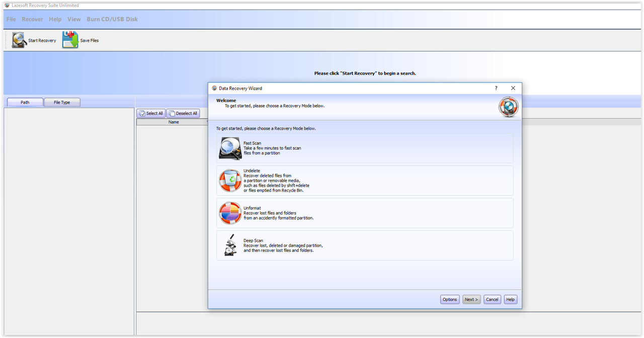Image resolution: width=644 pixels, height=338 pixels.
Task: Click Cancel in the wizard
Action: [493, 299]
